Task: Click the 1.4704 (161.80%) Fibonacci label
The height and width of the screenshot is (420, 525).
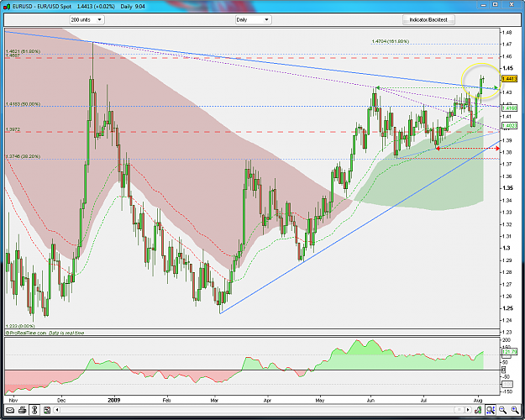Action: point(391,41)
